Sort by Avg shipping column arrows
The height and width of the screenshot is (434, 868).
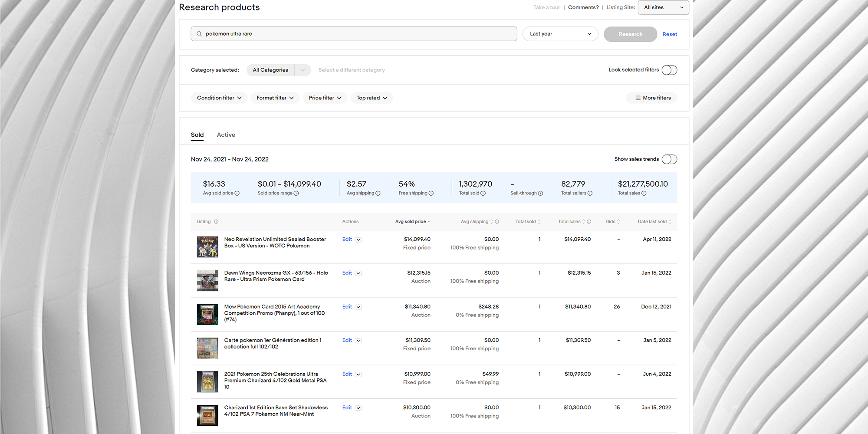tap(492, 222)
